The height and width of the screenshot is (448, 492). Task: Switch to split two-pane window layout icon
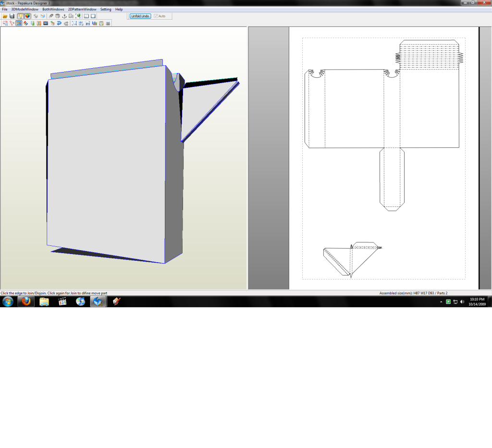pyautogui.click(x=86, y=16)
